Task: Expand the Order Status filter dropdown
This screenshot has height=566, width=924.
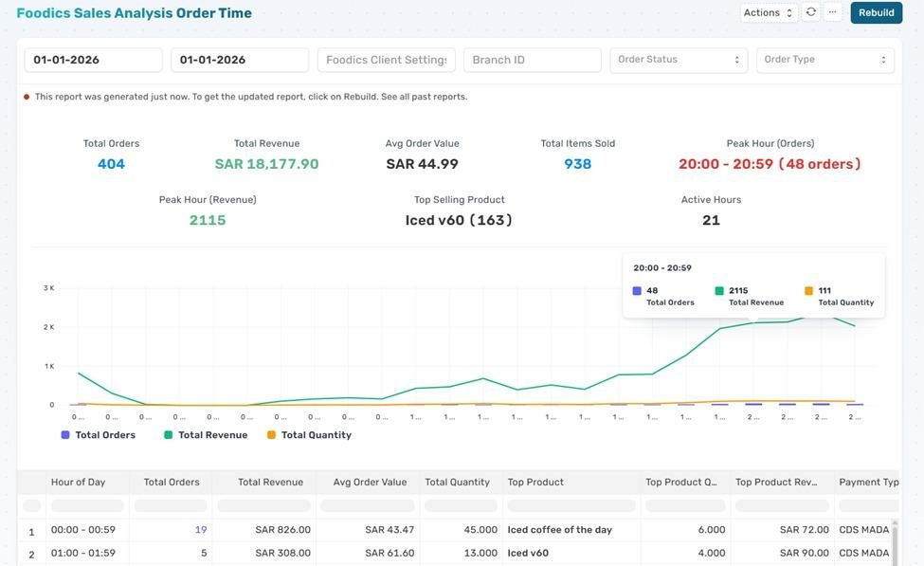Action: (x=678, y=60)
